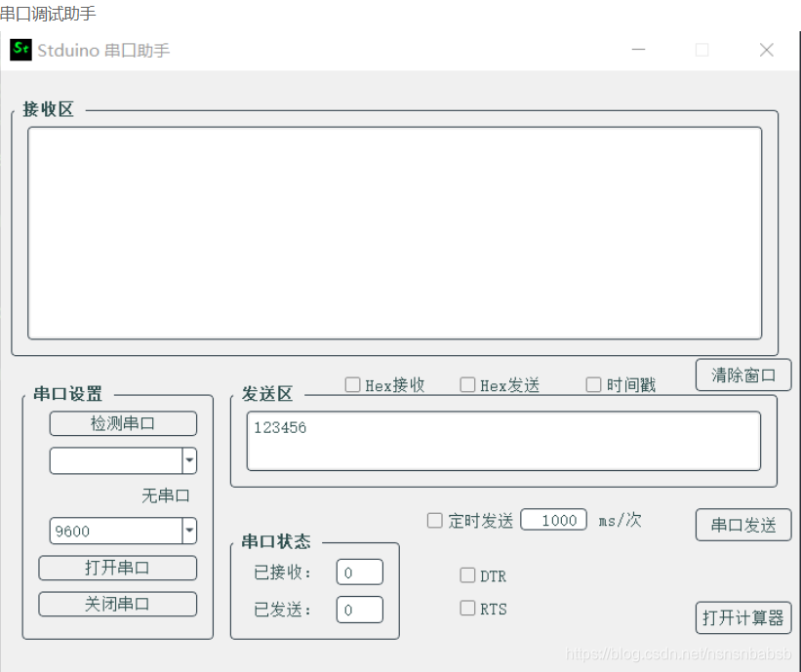Launch calculator via 打开计算器
The height and width of the screenshot is (672, 801).
click(742, 617)
